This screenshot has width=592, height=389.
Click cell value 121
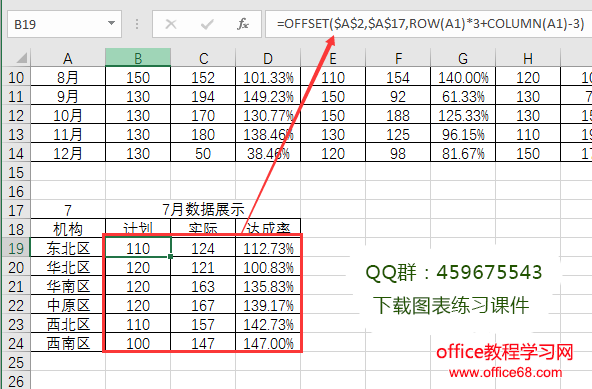point(203,267)
